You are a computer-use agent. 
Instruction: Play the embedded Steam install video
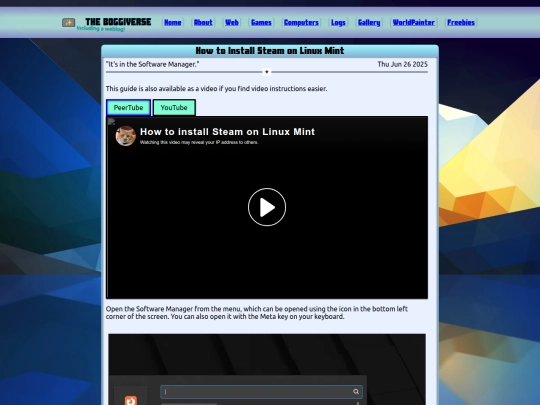pos(267,207)
